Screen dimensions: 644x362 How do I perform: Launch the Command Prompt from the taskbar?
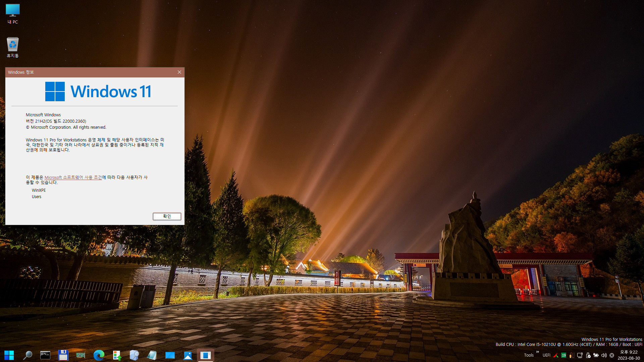45,355
